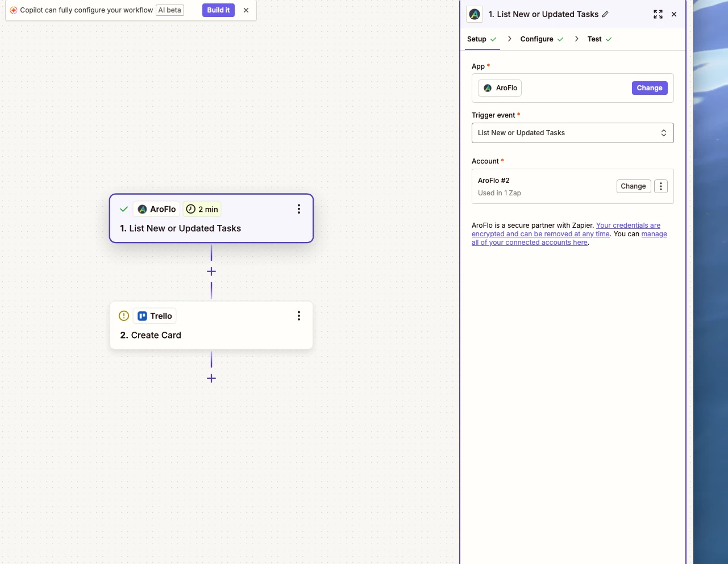The height and width of the screenshot is (564, 728).
Task: Click the green check on AroFlo step
Action: click(x=124, y=209)
